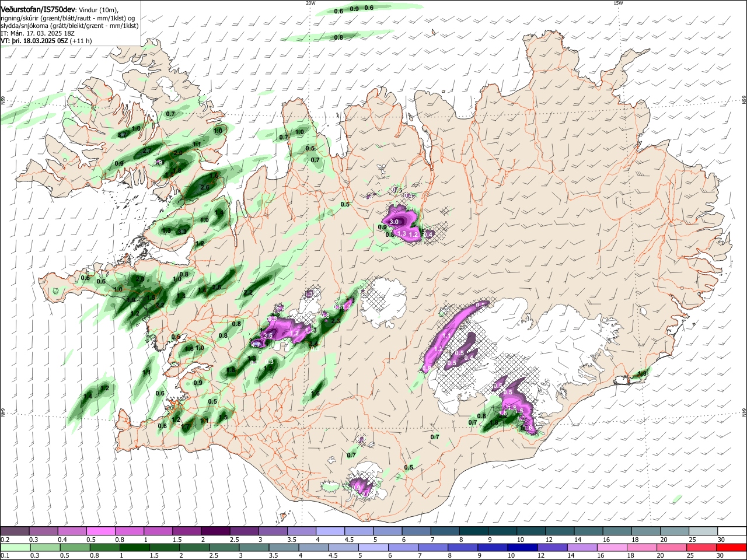
Task: Click the 20W longitude label
Action: pyautogui.click(x=310, y=3)
